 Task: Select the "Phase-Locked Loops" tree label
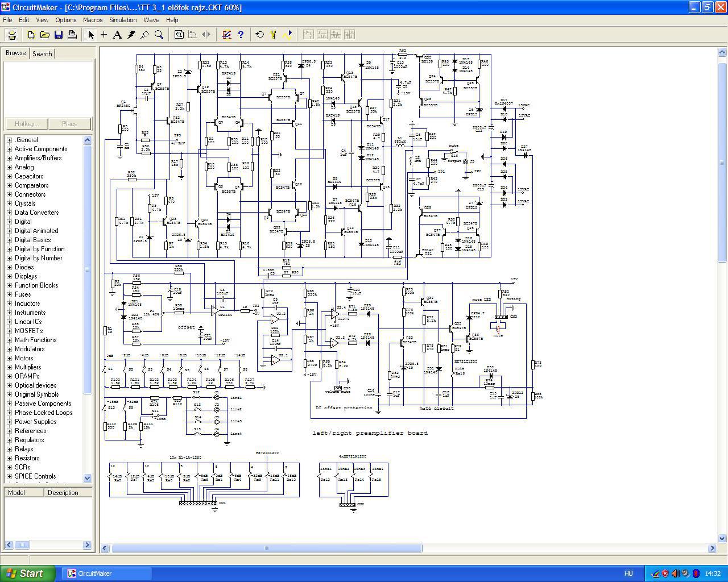43,413
